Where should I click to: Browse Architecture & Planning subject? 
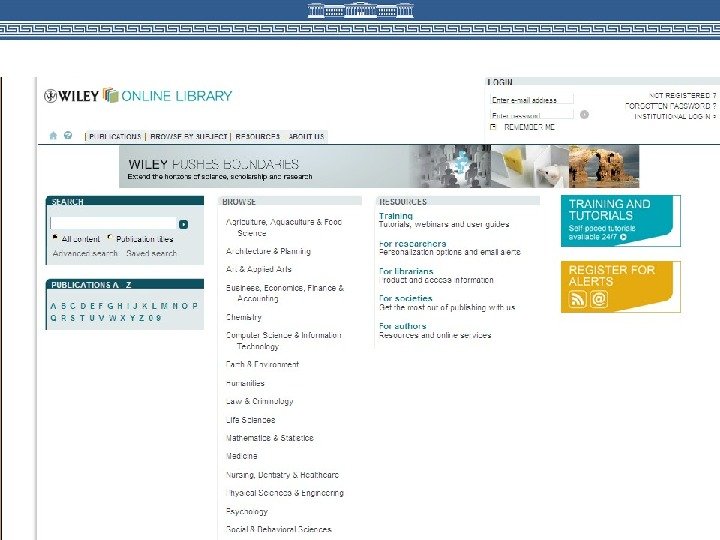click(268, 251)
